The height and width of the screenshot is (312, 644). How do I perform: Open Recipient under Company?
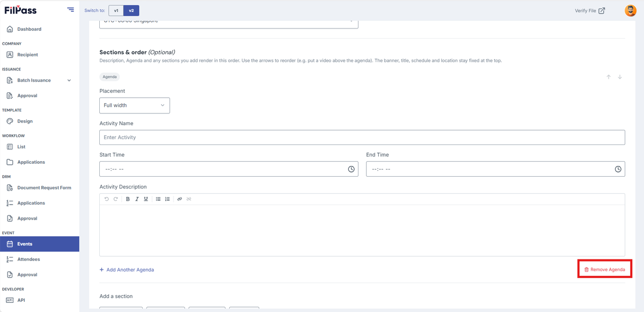pyautogui.click(x=27, y=55)
